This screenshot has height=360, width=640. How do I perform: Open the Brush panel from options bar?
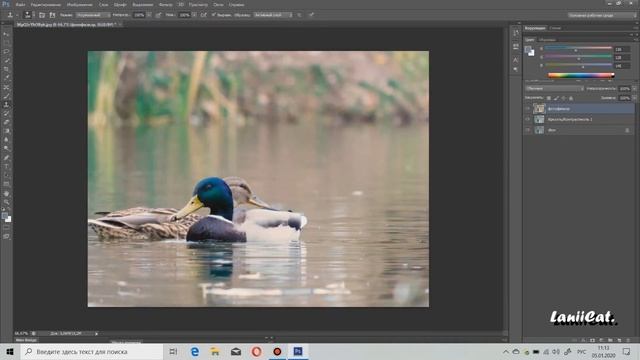tap(42, 15)
